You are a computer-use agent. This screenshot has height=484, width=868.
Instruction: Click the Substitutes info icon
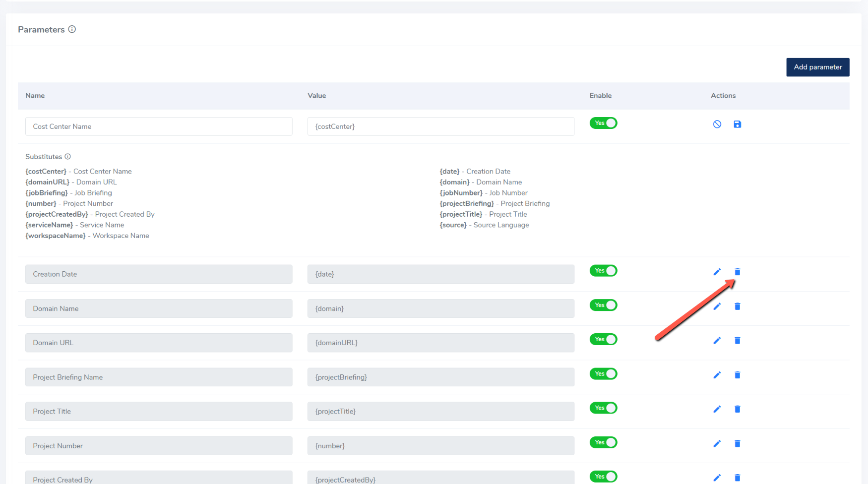point(67,156)
